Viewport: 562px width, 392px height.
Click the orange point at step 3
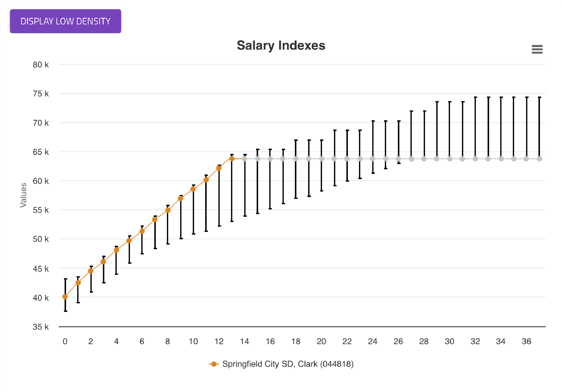pyautogui.click(x=103, y=262)
